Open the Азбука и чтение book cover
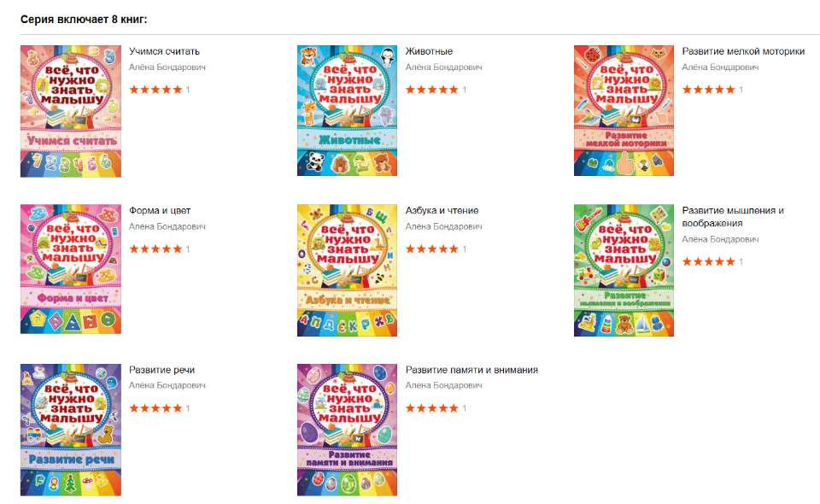The image size is (820, 504). tap(348, 270)
